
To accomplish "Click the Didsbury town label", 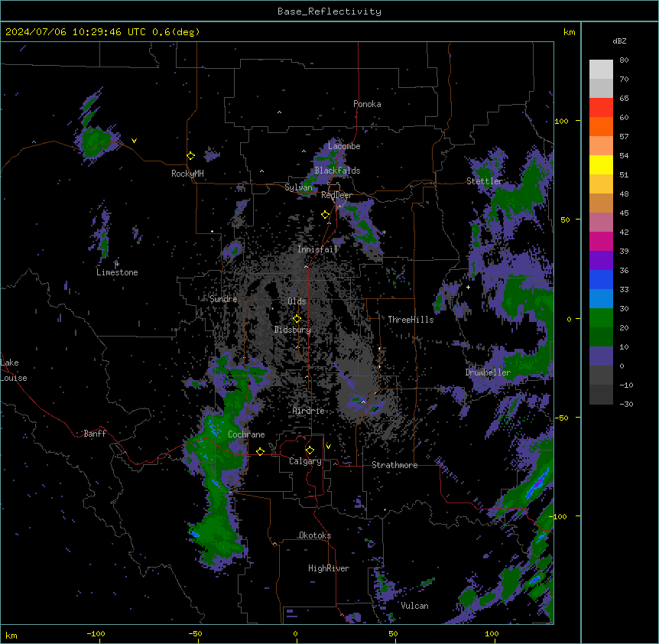I will point(292,330).
